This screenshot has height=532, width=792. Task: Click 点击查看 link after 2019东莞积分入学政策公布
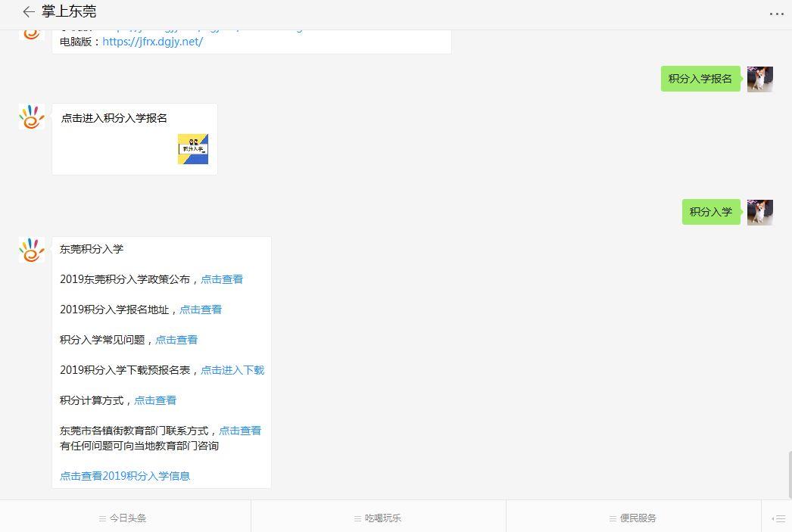point(222,279)
